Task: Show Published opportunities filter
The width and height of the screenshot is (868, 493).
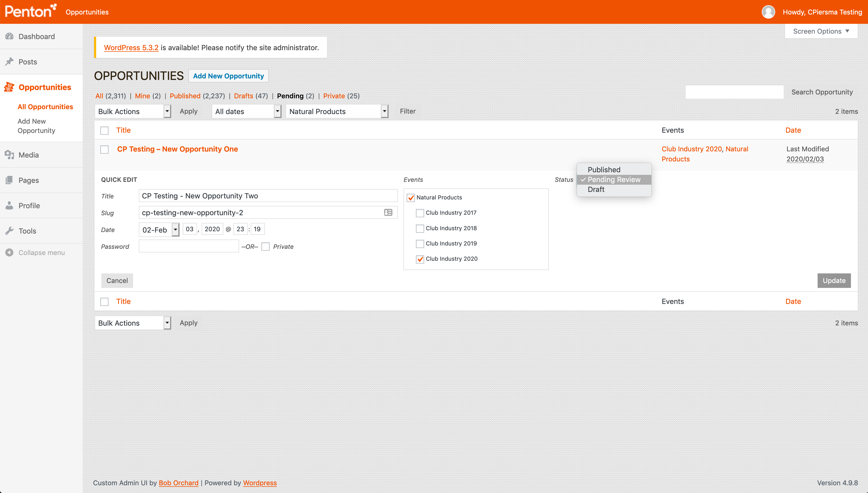Action: click(185, 96)
